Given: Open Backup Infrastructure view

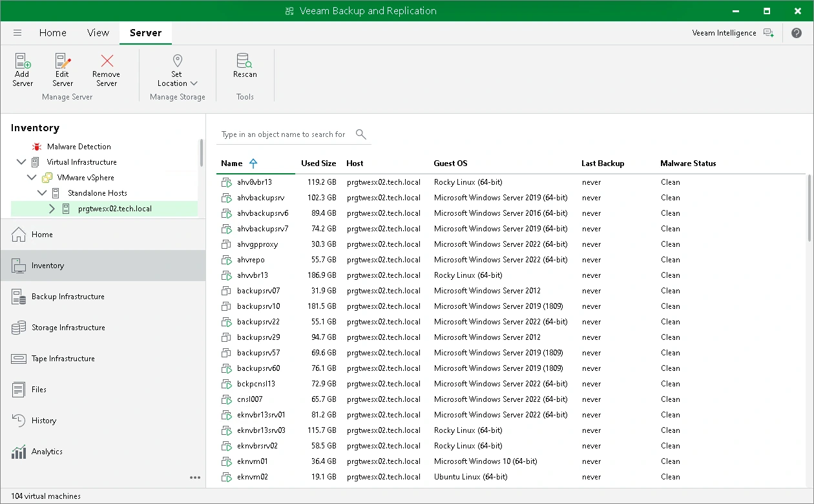Looking at the screenshot, I should 103,297.
